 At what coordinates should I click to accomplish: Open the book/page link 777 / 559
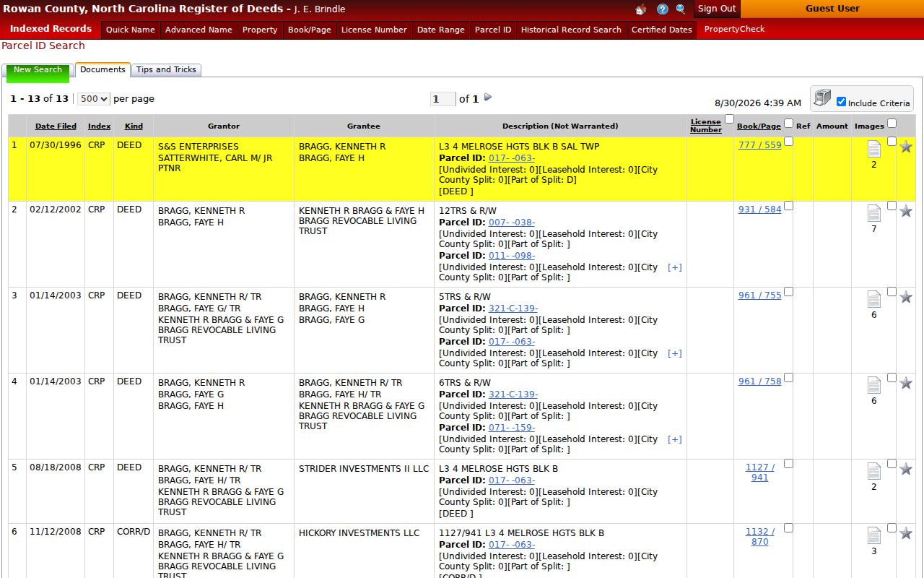(x=759, y=145)
